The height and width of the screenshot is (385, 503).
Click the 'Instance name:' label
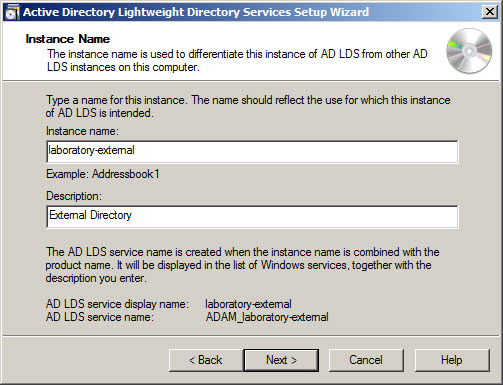tap(82, 131)
